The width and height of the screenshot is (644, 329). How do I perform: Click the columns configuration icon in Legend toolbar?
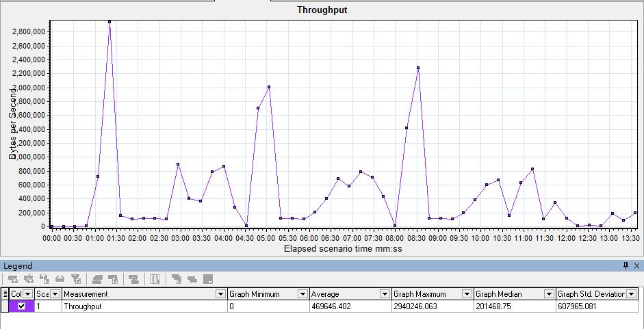(x=155, y=279)
